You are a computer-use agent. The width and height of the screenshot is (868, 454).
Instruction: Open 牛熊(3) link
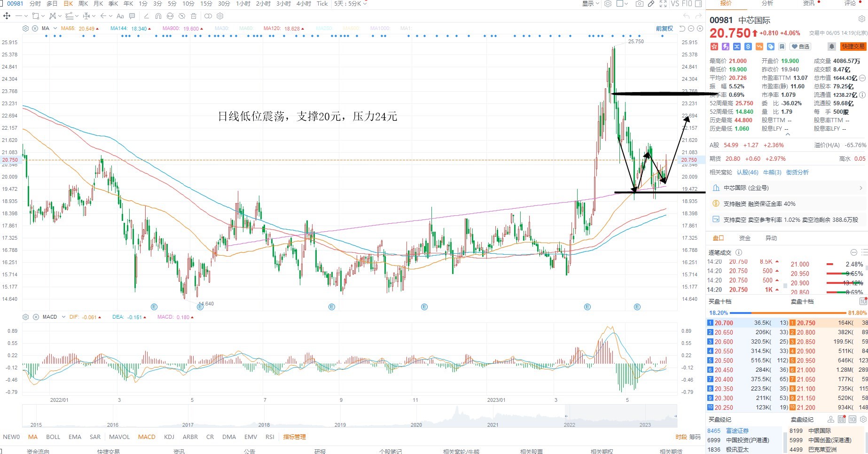coord(772,172)
